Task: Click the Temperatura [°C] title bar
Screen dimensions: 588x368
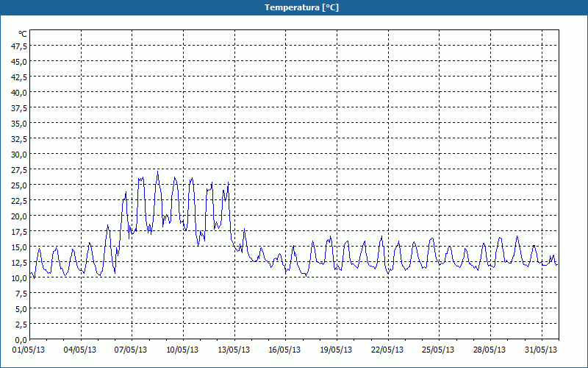Action: 294,7
